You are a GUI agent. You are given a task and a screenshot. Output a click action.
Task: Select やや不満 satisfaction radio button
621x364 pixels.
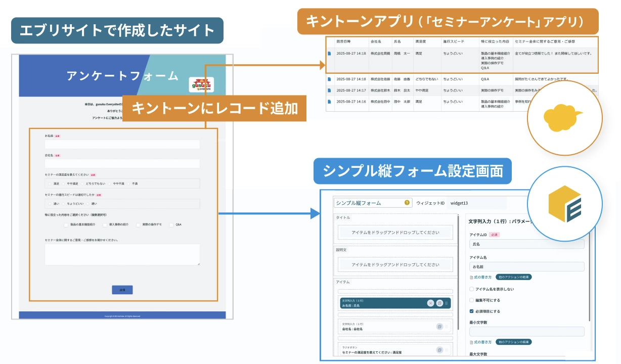109,184
